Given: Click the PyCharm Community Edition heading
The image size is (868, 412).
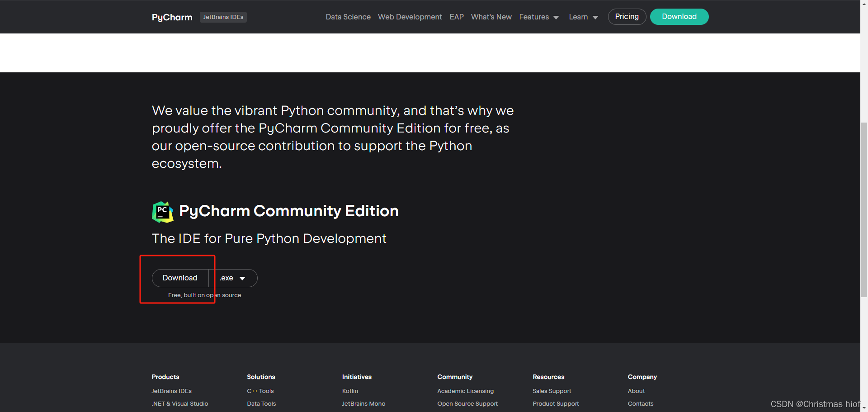Looking at the screenshot, I should 289,211.
